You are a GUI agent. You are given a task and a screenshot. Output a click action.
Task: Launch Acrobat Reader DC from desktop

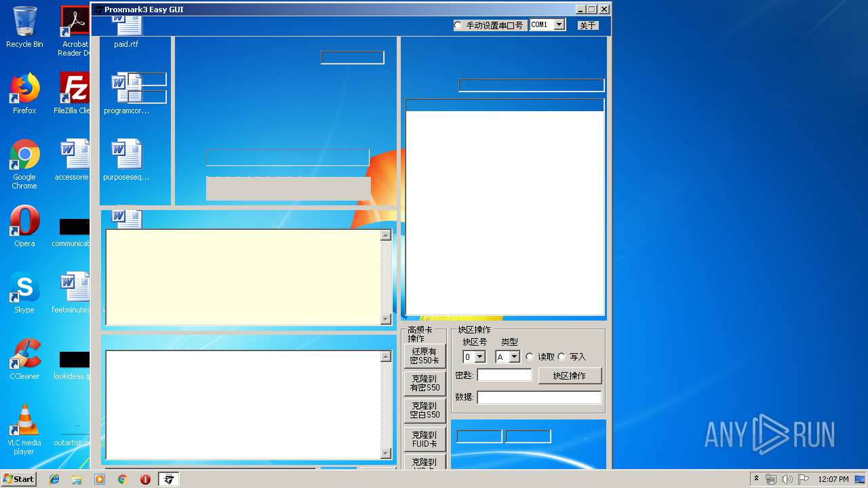pos(75,31)
